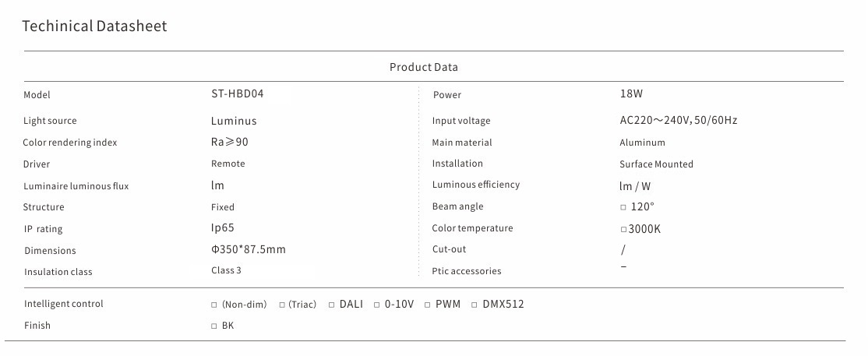Select the 3000K color temperature checkbox

(623, 229)
